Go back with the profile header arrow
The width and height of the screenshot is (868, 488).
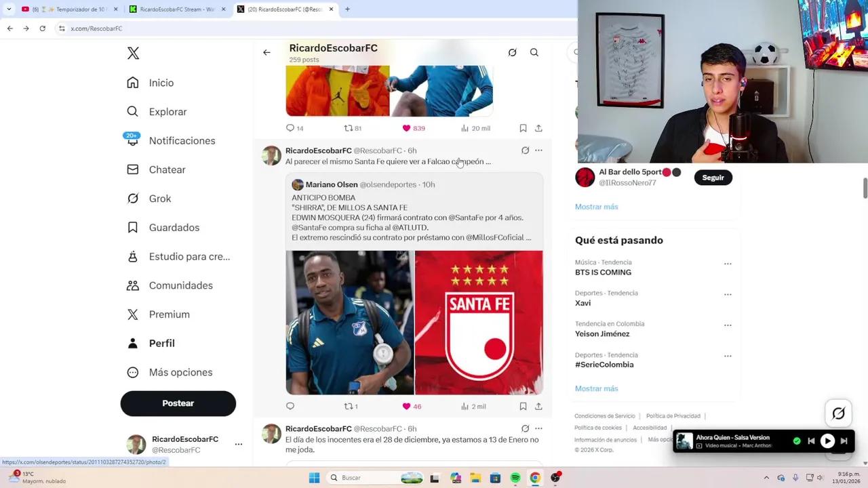(267, 52)
